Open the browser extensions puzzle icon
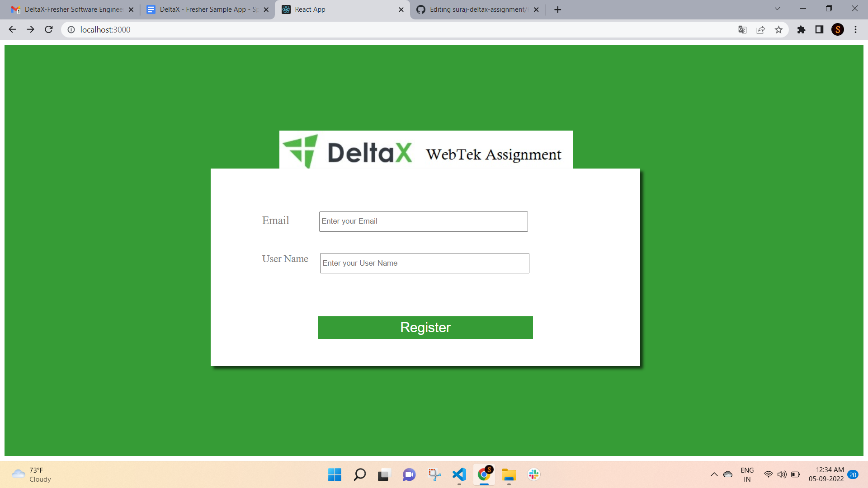This screenshot has width=868, height=488. (x=801, y=29)
